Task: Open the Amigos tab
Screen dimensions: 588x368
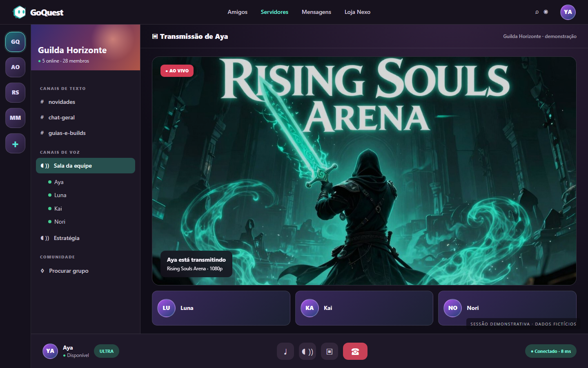Action: pyautogui.click(x=238, y=12)
